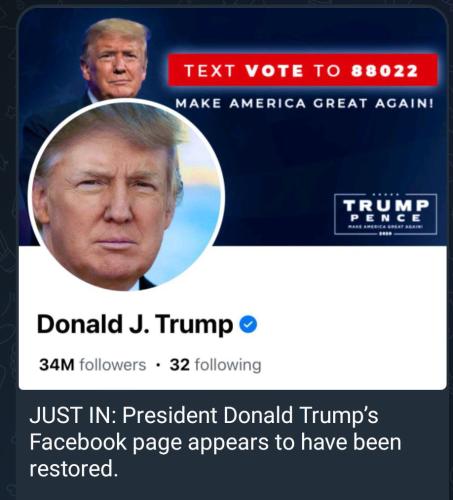Screen dimensions: 453x500
Task: Click the Trump Pence campaign logo box
Action: (386, 214)
